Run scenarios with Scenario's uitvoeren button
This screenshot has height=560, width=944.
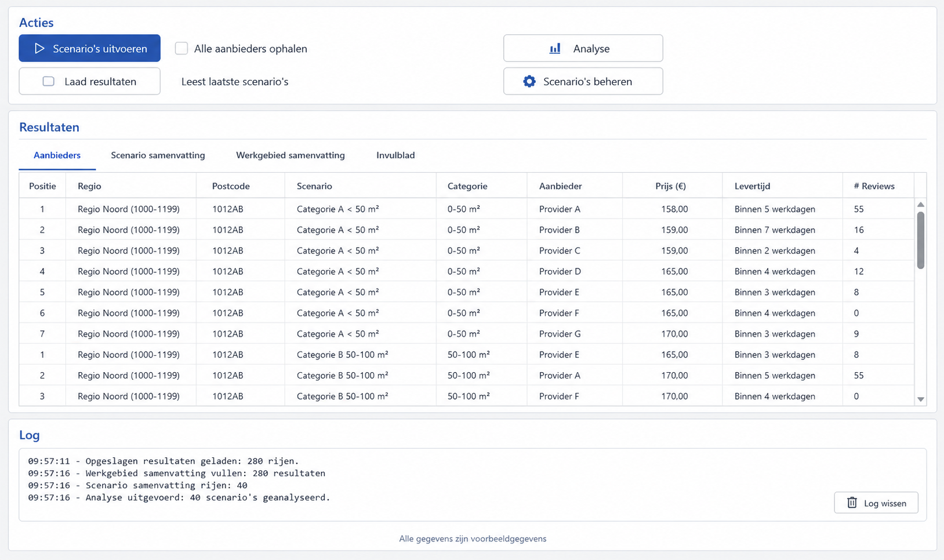tap(90, 48)
